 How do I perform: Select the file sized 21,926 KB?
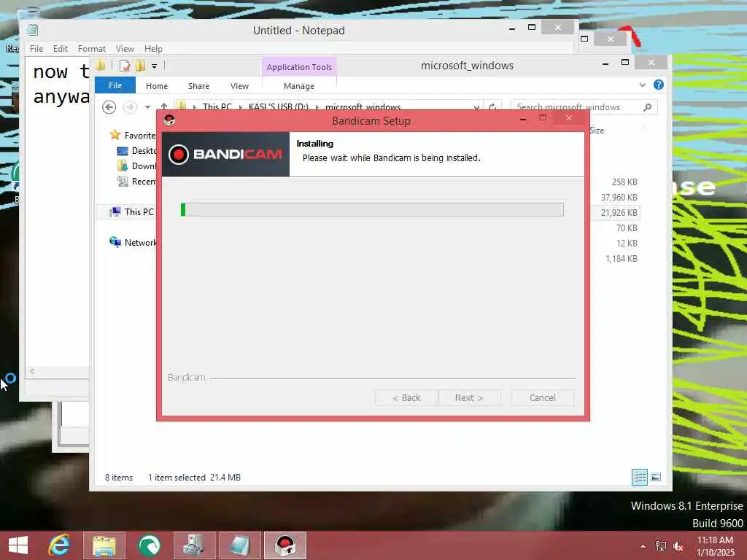point(619,212)
